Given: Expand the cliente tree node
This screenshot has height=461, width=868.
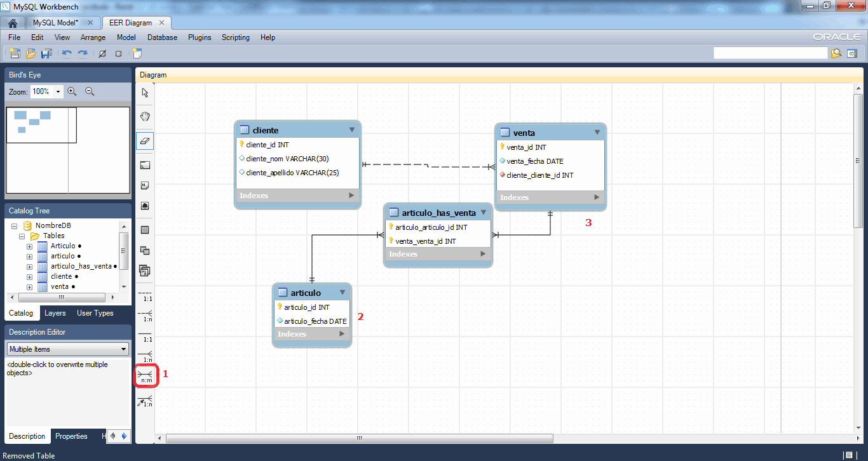Looking at the screenshot, I should pos(29,276).
